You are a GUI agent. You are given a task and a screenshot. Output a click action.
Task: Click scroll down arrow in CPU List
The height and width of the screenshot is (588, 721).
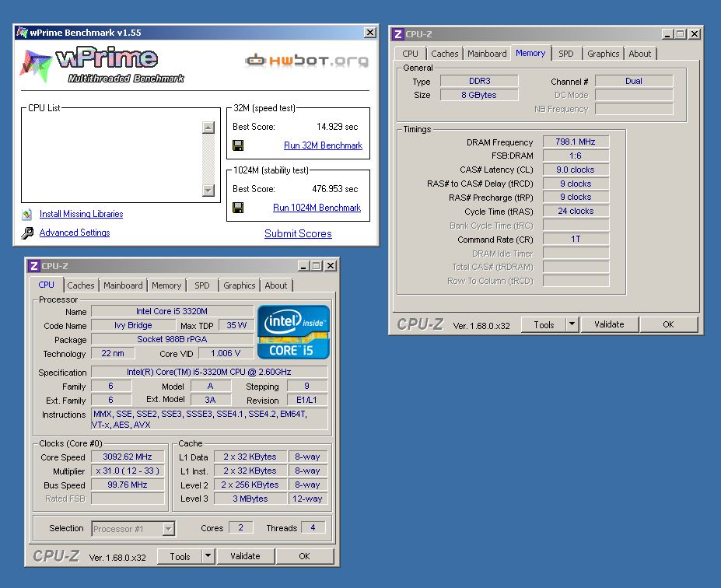pyautogui.click(x=208, y=190)
